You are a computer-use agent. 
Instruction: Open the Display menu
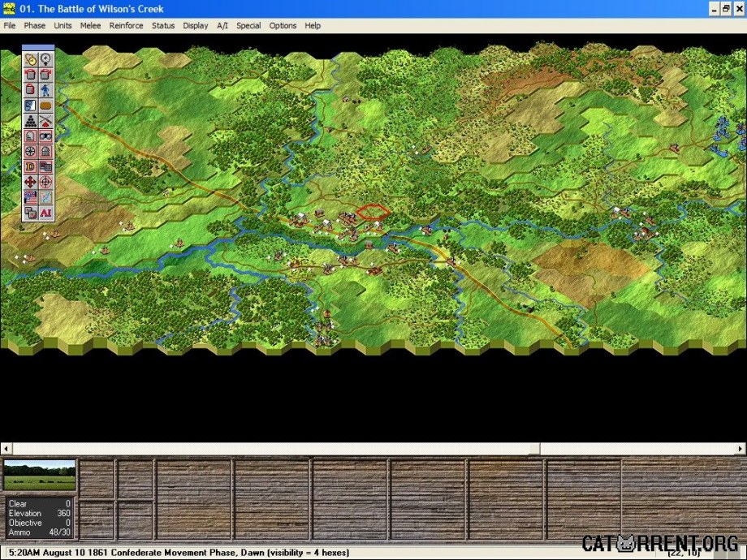tap(196, 26)
